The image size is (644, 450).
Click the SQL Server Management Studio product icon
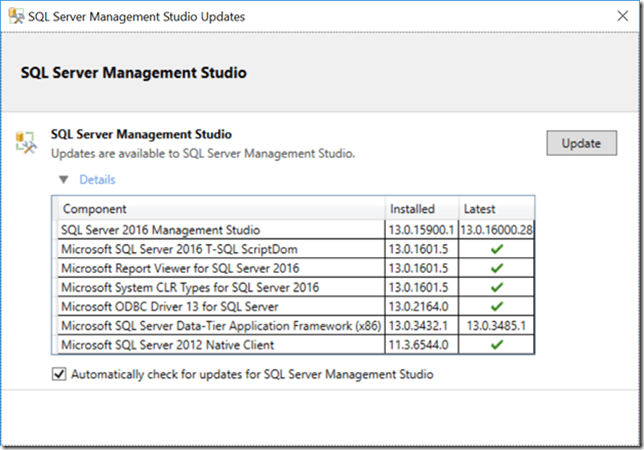[x=26, y=143]
